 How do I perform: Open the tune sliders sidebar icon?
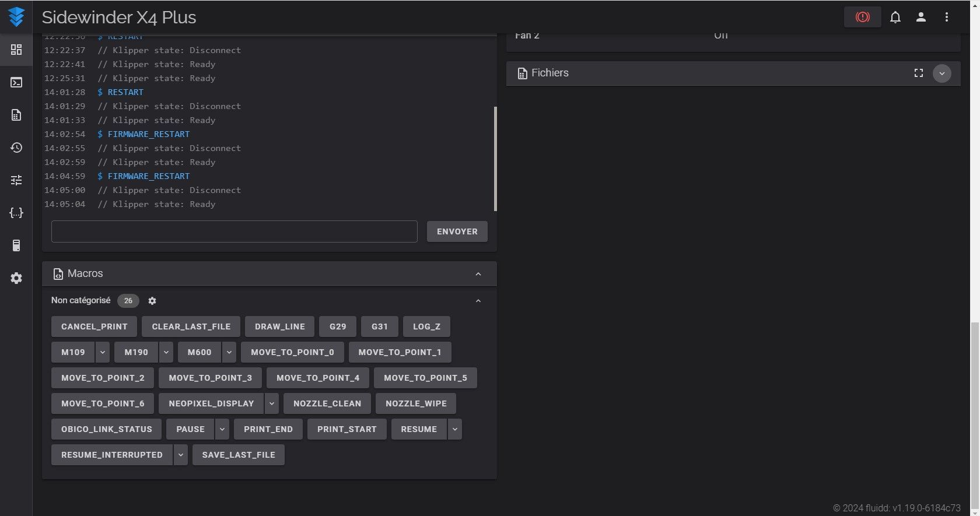[16, 180]
